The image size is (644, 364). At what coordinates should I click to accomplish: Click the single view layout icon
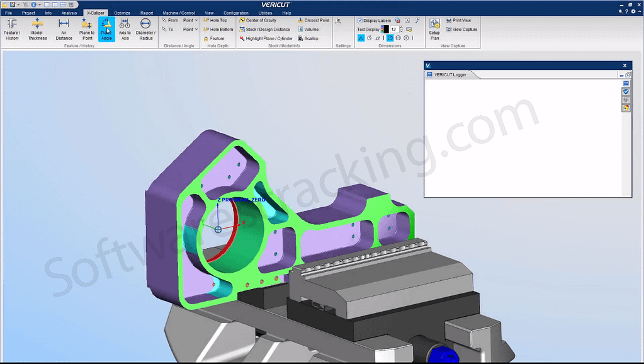[47, 4]
